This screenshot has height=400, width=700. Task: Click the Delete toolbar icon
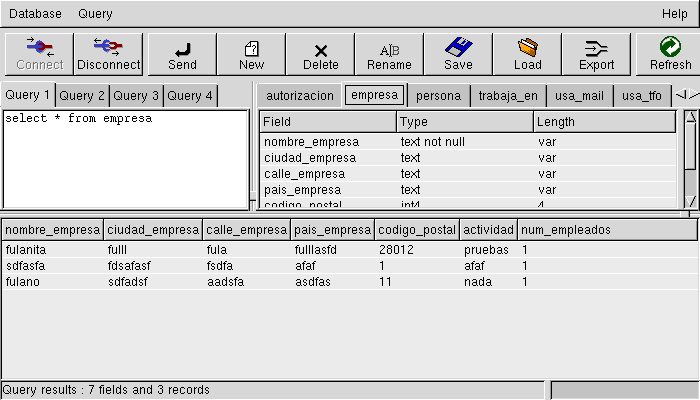(x=321, y=53)
